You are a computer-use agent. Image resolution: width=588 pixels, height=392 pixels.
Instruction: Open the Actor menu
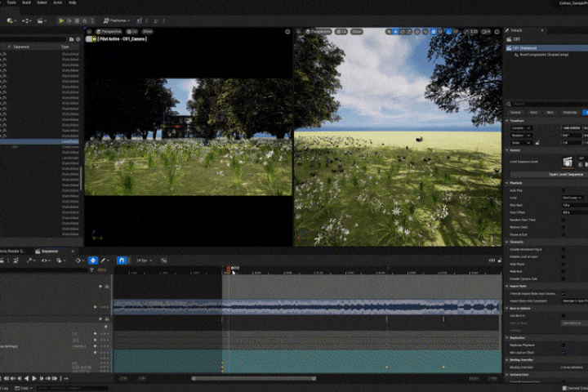point(58,2)
